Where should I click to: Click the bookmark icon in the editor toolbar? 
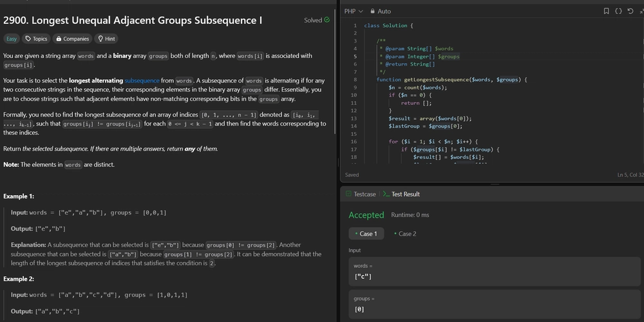pyautogui.click(x=606, y=11)
